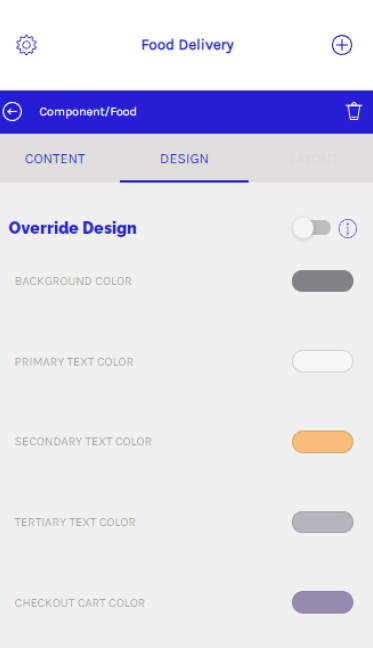The height and width of the screenshot is (648, 373).
Task: Click the BACKGROUND COLOR label
Action: tap(74, 281)
